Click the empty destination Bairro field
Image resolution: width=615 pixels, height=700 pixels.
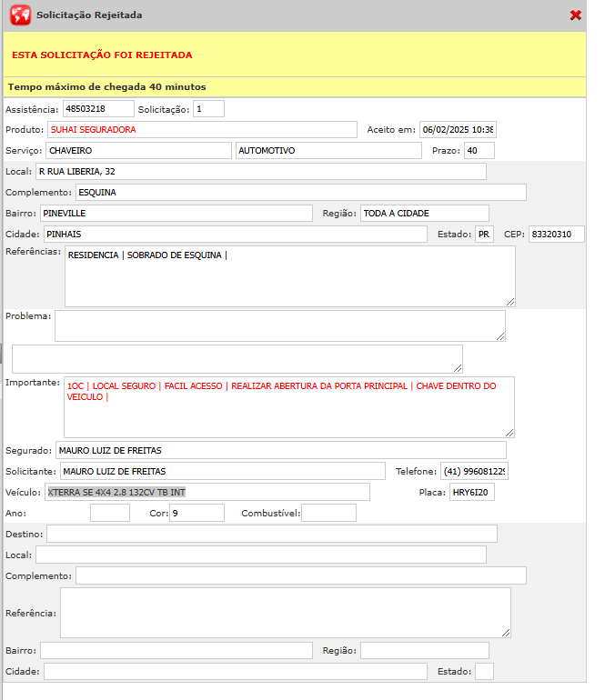pyautogui.click(x=176, y=650)
